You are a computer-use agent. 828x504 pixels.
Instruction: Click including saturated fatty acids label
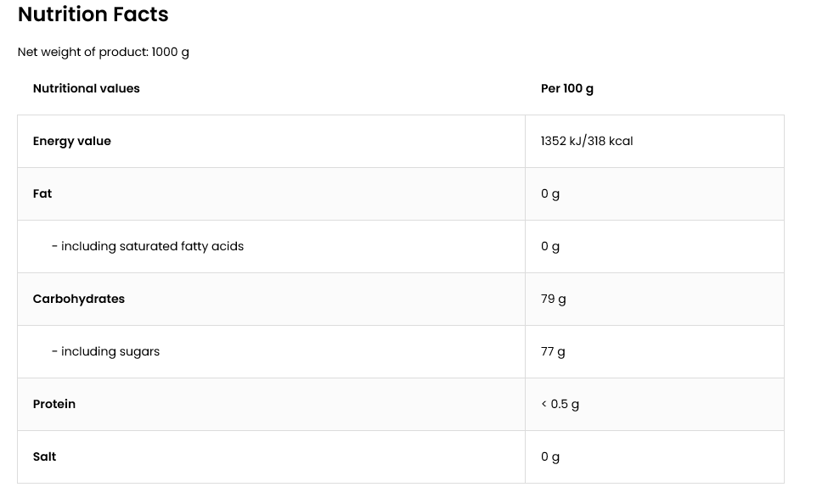(x=148, y=246)
